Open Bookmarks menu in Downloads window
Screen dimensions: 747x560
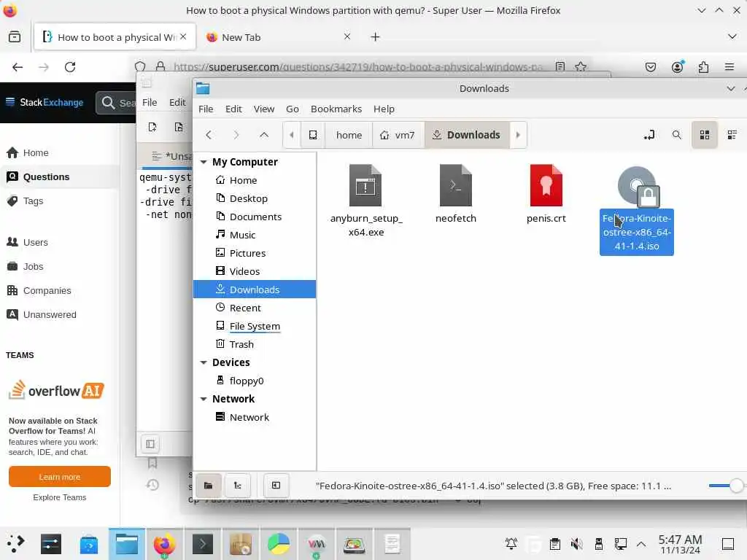336,109
